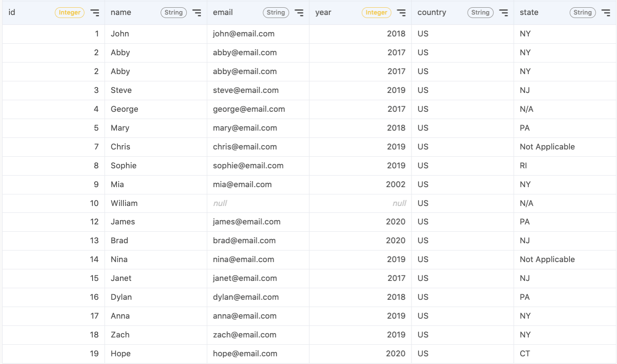Select the email column header label
This screenshot has height=364, width=617.
coord(223,12)
